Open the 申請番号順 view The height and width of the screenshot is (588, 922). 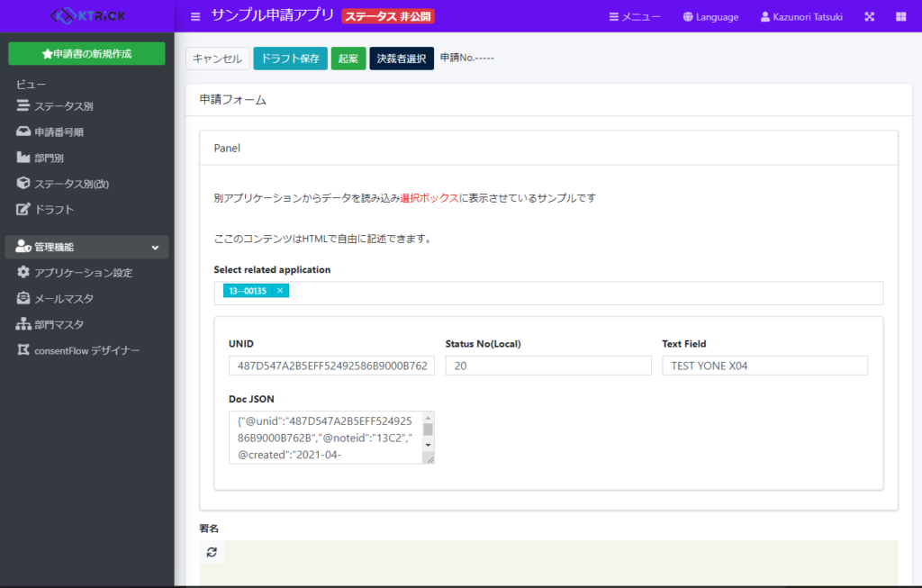(59, 132)
